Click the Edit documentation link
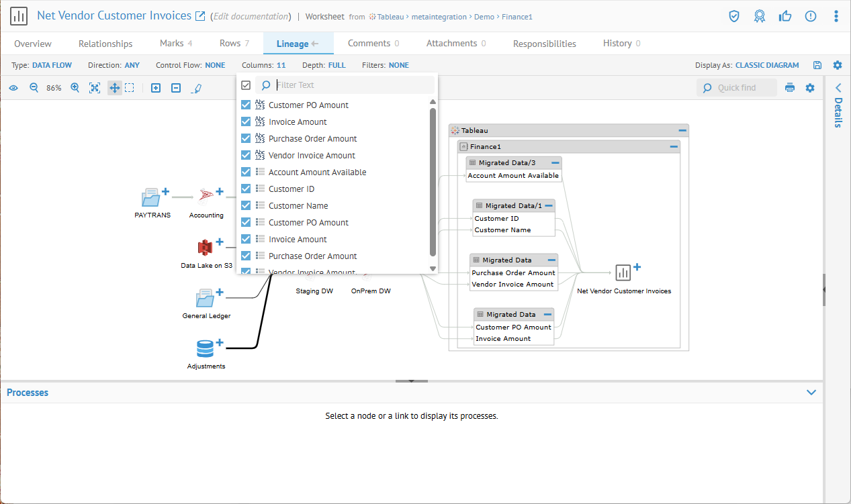 click(x=251, y=16)
